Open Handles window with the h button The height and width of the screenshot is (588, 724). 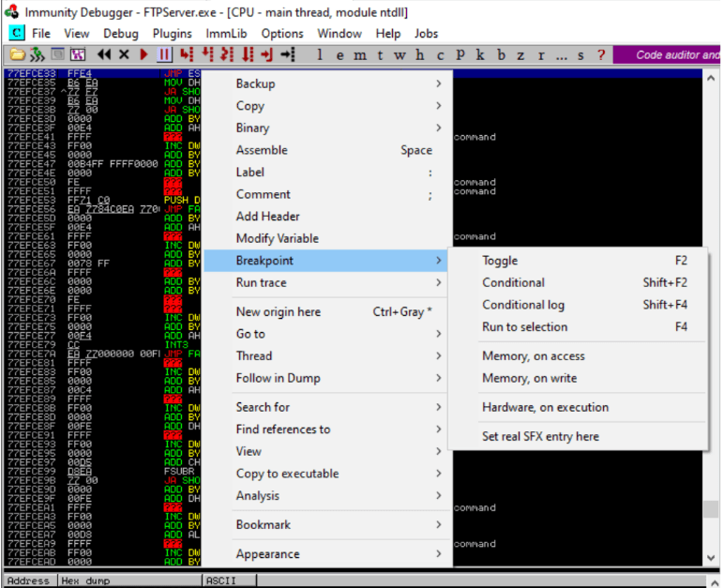coord(420,55)
